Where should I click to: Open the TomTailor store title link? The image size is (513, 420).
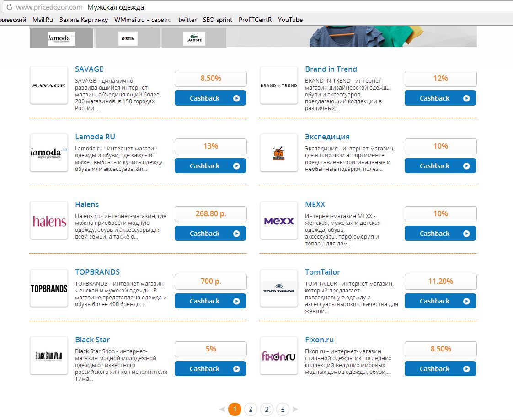[322, 272]
